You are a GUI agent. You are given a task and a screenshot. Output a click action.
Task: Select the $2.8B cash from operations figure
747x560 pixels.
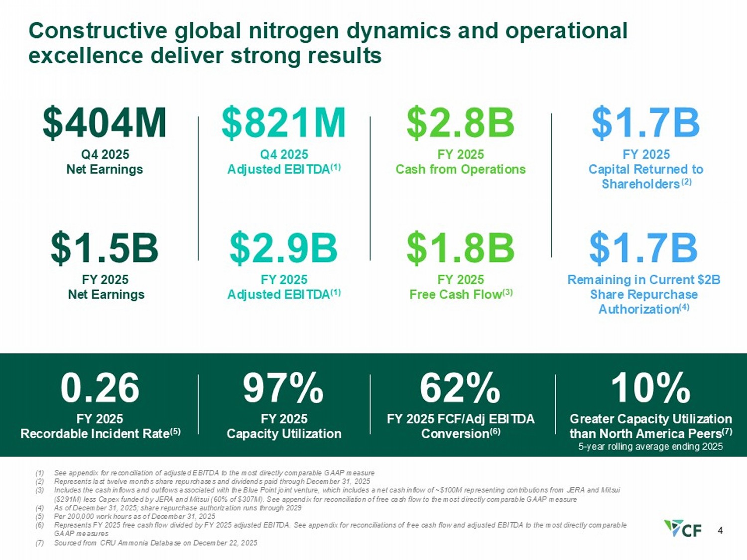460,123
